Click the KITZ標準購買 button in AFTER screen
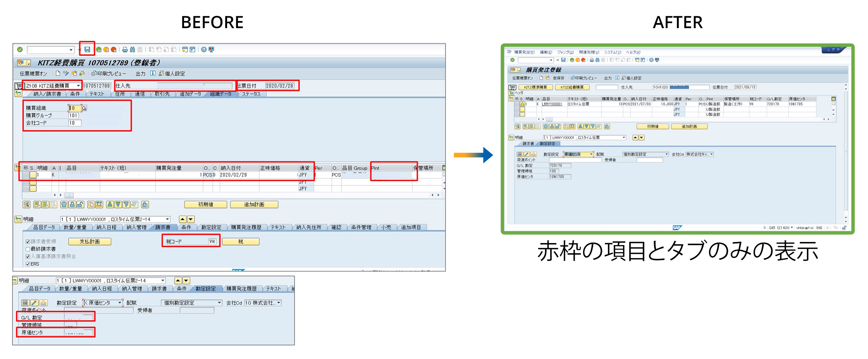The image size is (868, 359). tap(535, 87)
